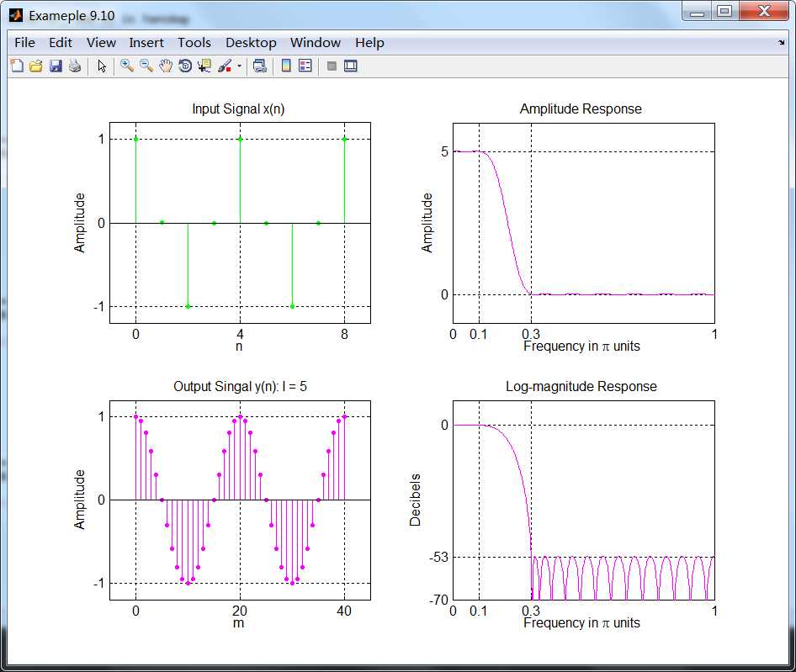This screenshot has width=796, height=672.
Task: Click the Open File folder icon
Action: [36, 66]
